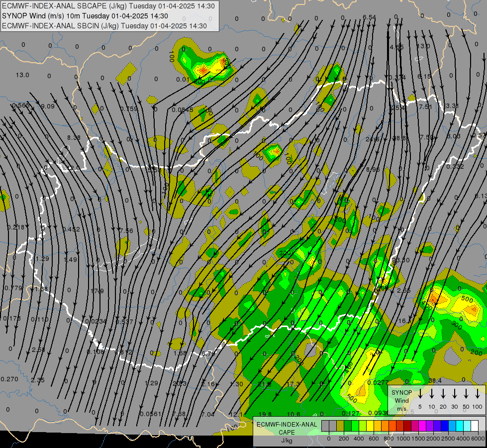Click the J/kg unit label in the legend
This screenshot has width=487, height=448.
click(x=287, y=441)
